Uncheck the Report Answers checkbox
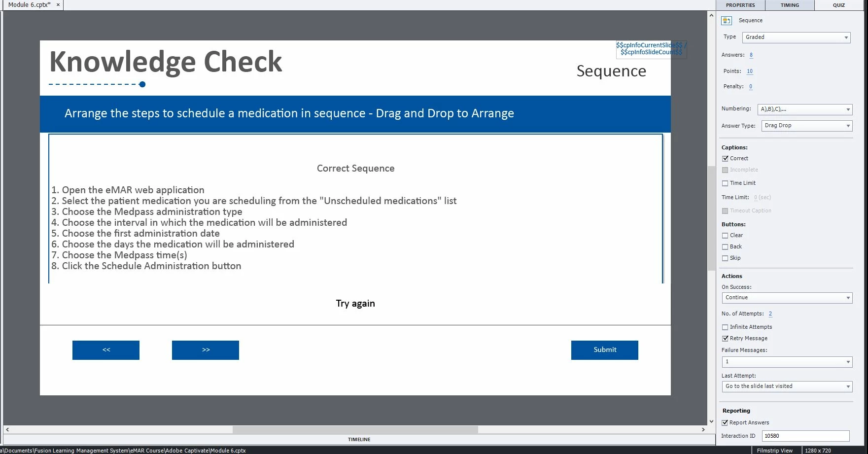 [x=725, y=423]
